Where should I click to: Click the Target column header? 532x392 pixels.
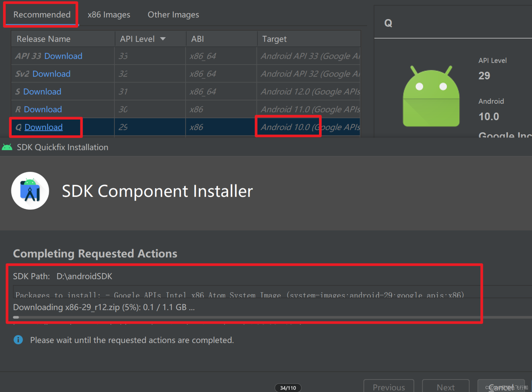click(274, 39)
